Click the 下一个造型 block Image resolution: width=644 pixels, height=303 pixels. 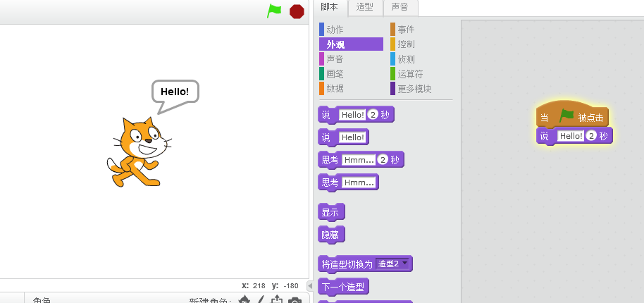pos(343,287)
